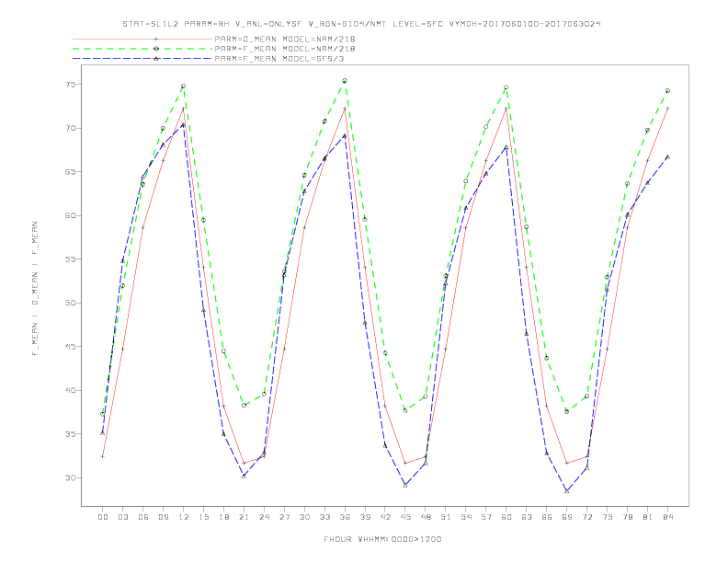Click x-axis forecast hour label 33
Image resolution: width=728 pixels, height=563 pixels.
(x=324, y=517)
